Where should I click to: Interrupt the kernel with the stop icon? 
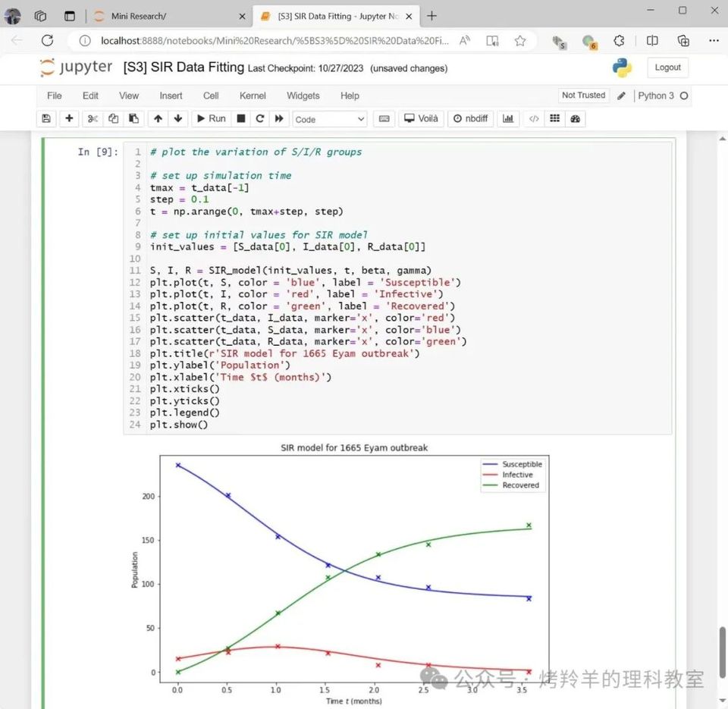click(241, 119)
